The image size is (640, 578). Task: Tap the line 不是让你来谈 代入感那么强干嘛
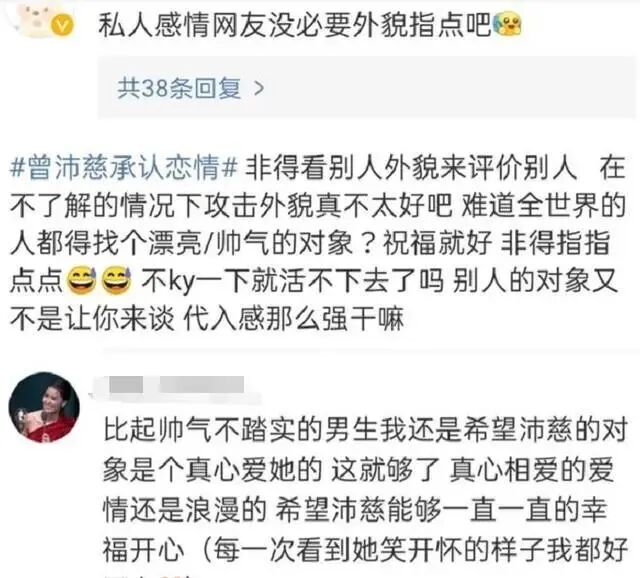207,318
